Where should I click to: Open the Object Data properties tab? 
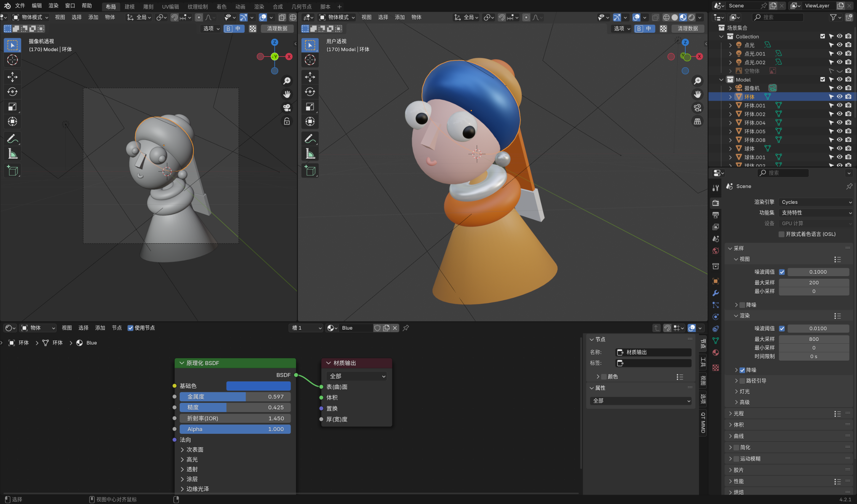(x=715, y=341)
